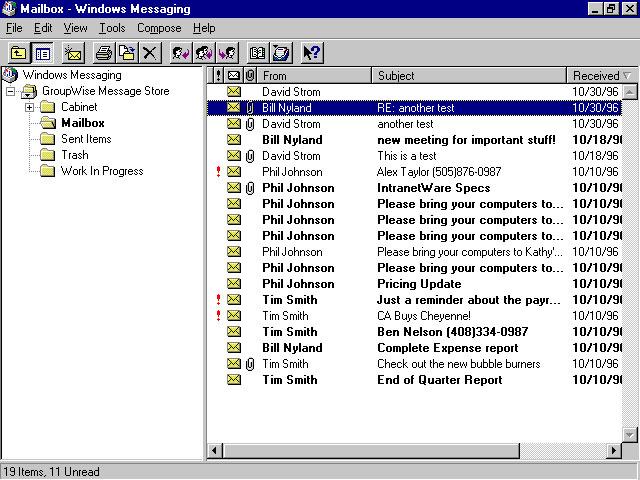Click the message list scroll-down arrow
The width and height of the screenshot is (640, 480).
coord(630,435)
